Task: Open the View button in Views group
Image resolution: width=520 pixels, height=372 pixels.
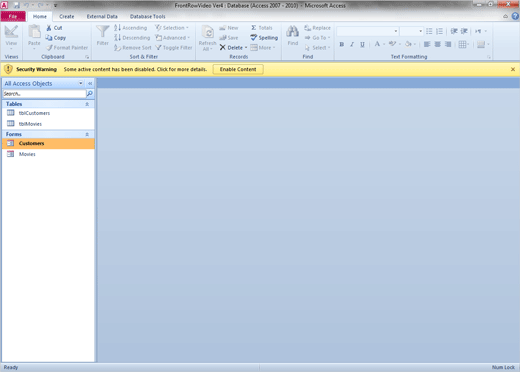Action: tap(11, 37)
